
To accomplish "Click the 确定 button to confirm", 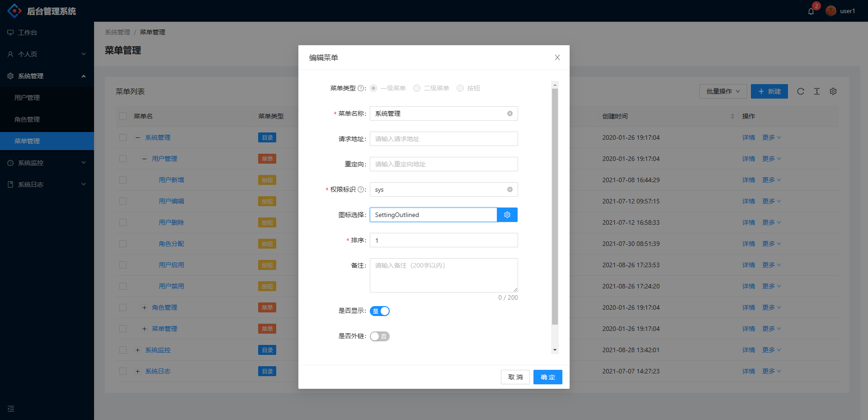I will click(x=547, y=377).
